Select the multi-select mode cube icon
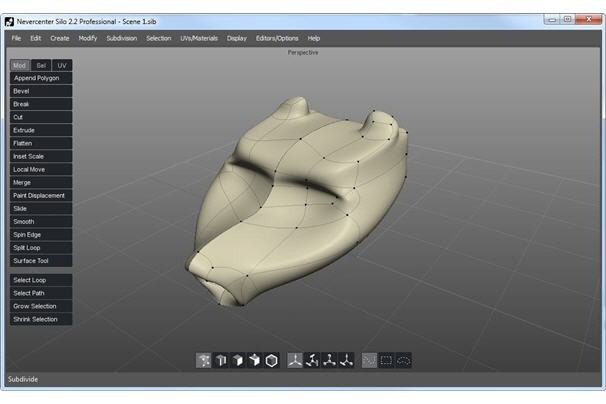This screenshot has width=606, height=404. pos(255,360)
